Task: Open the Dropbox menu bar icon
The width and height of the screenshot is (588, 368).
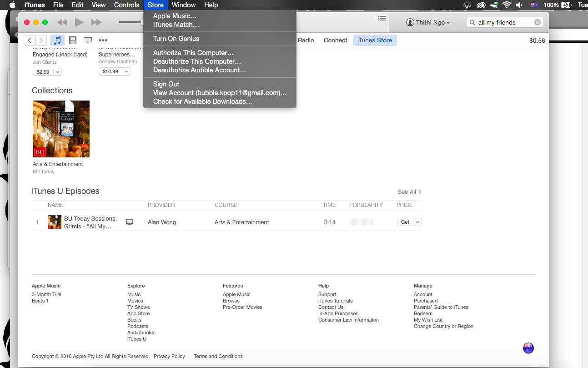Action: [x=467, y=5]
